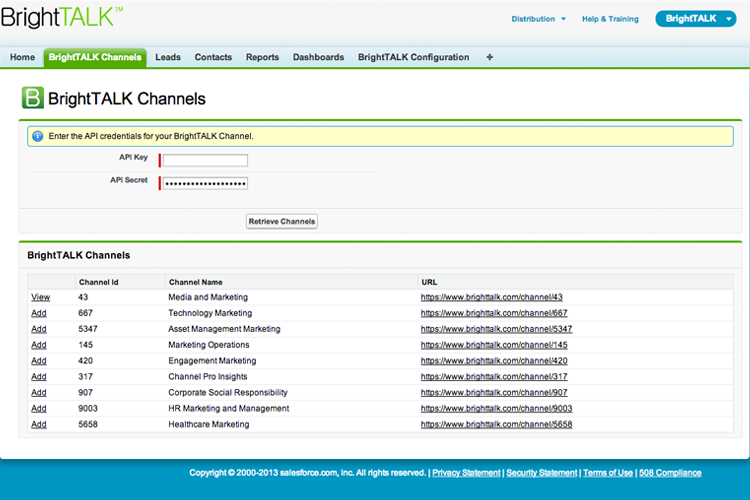Expand the Distribution dropdown menu
Viewport: 750px width, 500px height.
[539, 19]
